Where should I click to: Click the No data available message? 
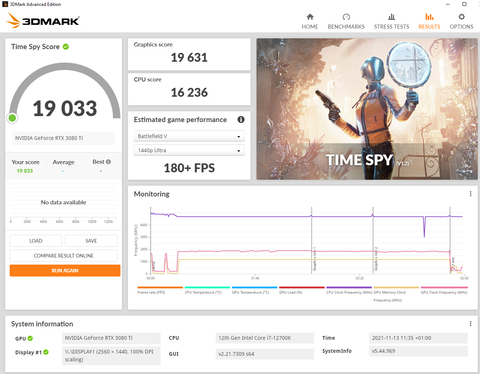63,202
